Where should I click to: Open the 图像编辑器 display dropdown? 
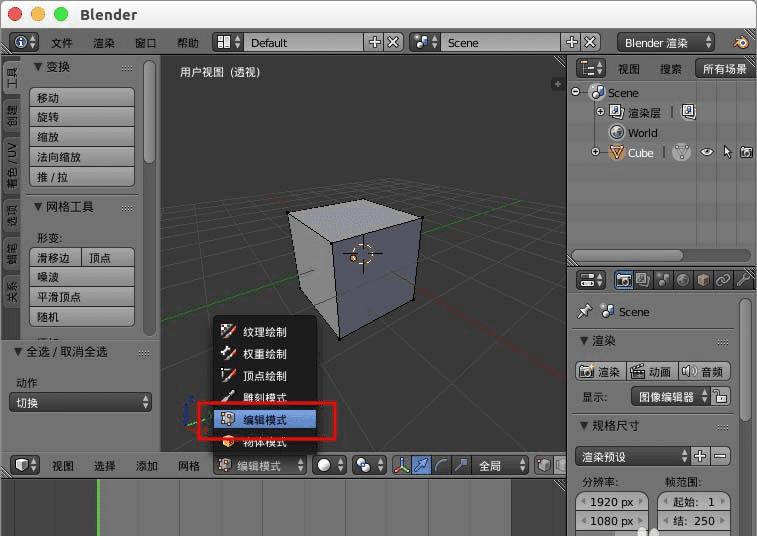tap(670, 397)
